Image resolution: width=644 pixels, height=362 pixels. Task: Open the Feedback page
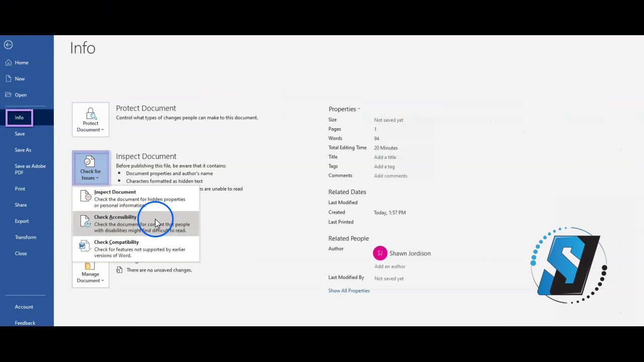pos(25,323)
